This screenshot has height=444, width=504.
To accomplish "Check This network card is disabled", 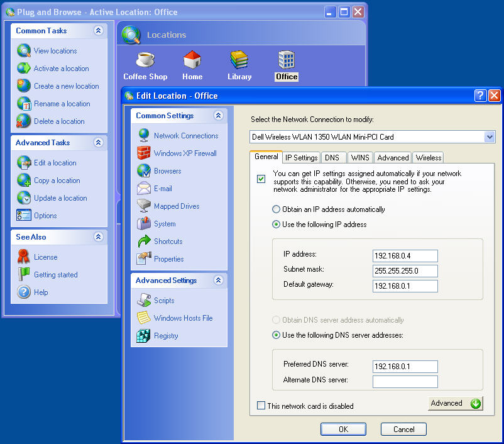I will pos(261,406).
